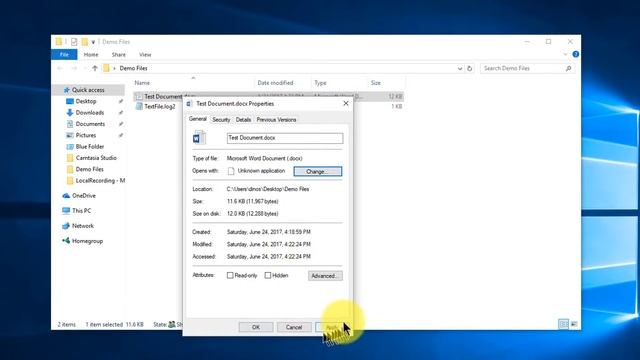The image size is (640, 360).
Task: Open the File ribbon tab
Action: (64, 54)
